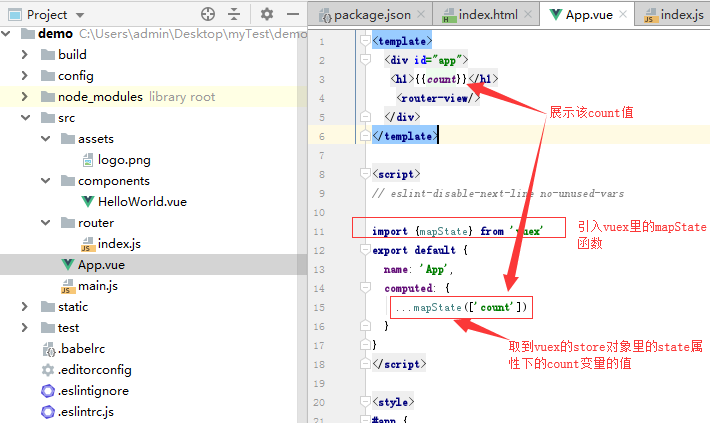Click line number 11 in gutter

tap(319, 232)
